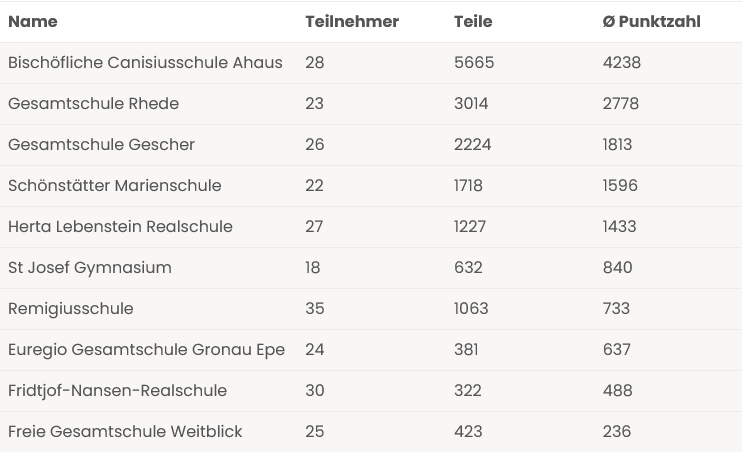742x452 pixels.
Task: Click the Name column header
Action: point(33,22)
